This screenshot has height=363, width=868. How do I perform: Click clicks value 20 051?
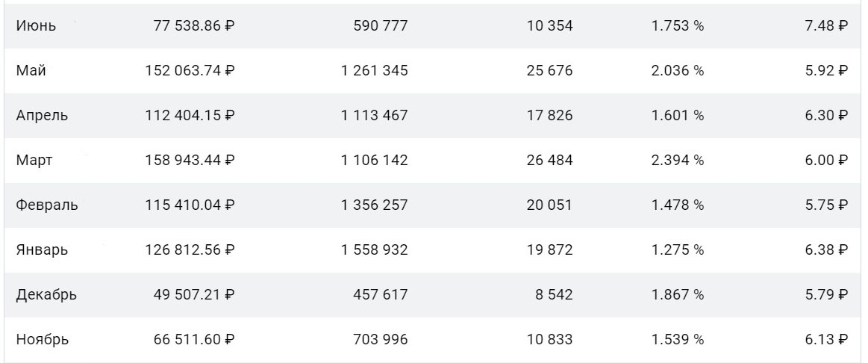pos(550,205)
